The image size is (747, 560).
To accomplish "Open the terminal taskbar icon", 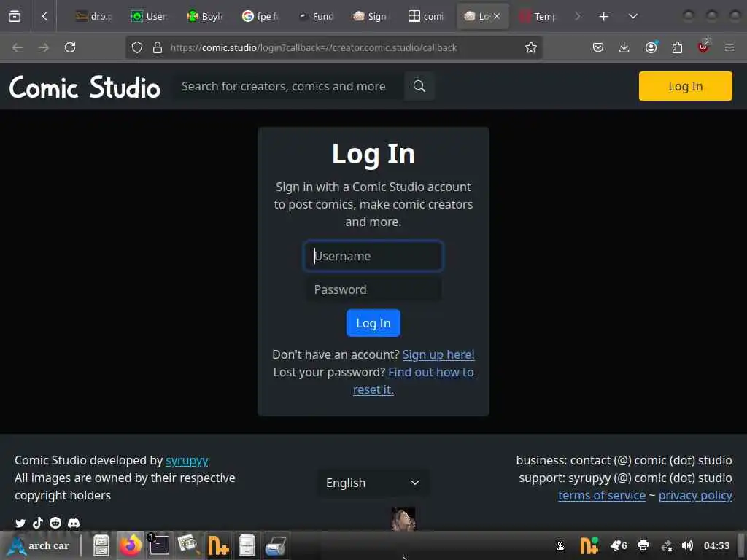I will point(158,545).
